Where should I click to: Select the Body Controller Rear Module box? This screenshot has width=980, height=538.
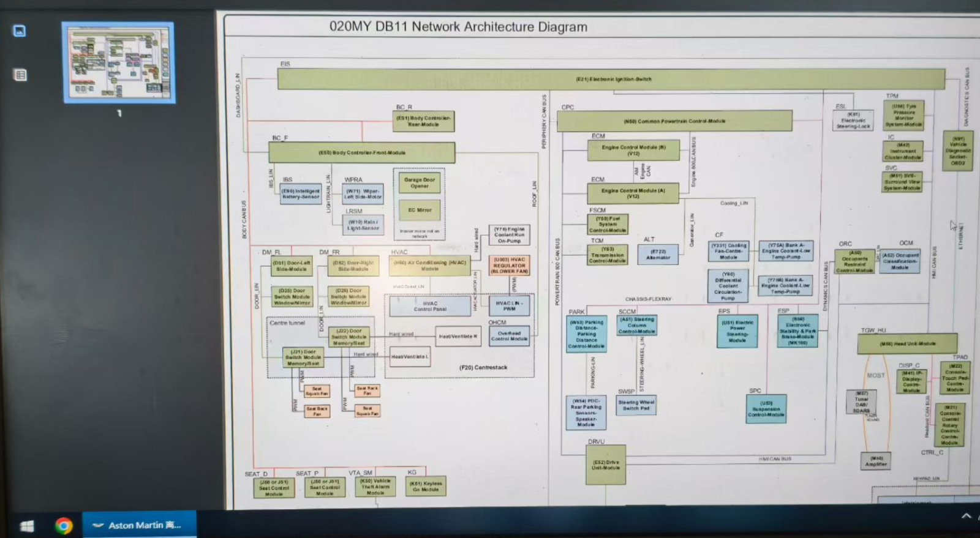point(423,121)
